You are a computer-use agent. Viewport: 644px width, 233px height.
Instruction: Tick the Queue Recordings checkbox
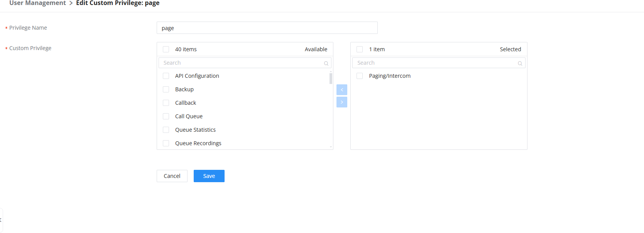tap(166, 143)
